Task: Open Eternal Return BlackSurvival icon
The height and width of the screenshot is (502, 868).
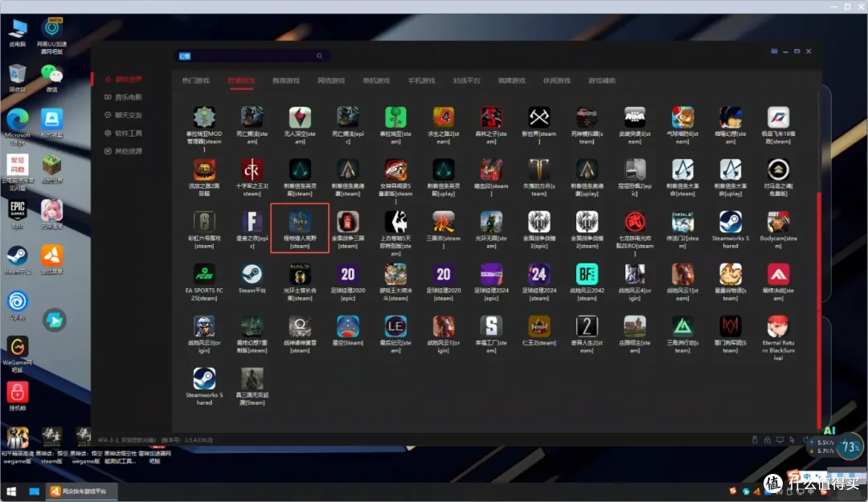Action: (x=778, y=327)
